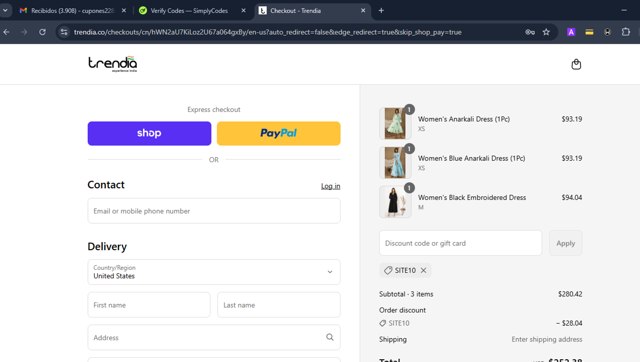Open site information icon in address bar
Viewport: 640px width, 362px height.
coord(64,32)
